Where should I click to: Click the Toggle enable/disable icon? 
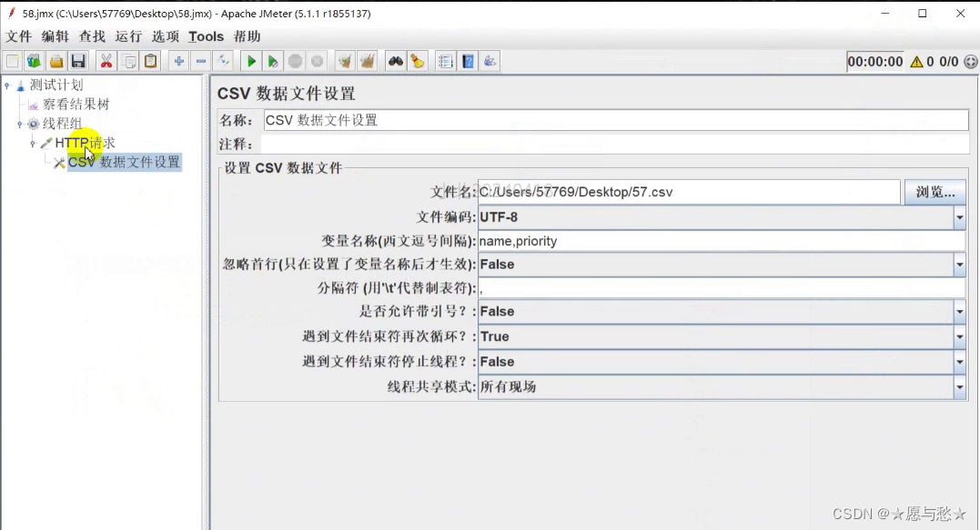coord(223,61)
